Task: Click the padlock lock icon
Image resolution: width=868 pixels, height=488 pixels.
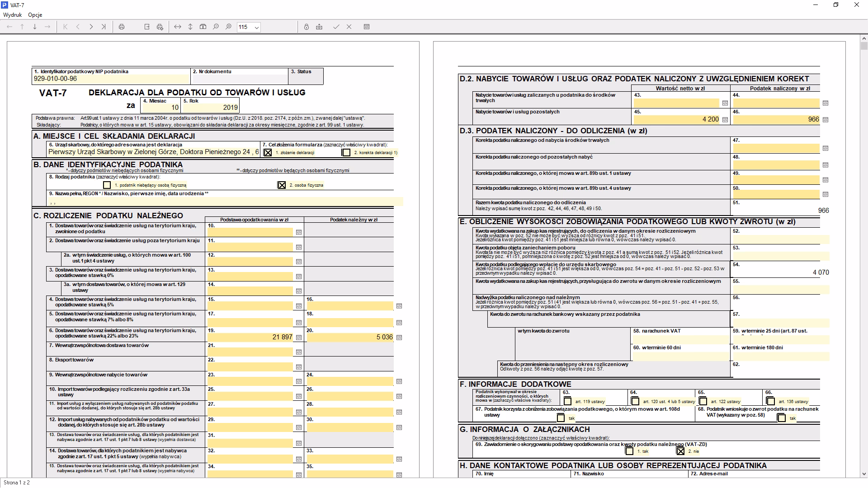Action: click(x=307, y=27)
